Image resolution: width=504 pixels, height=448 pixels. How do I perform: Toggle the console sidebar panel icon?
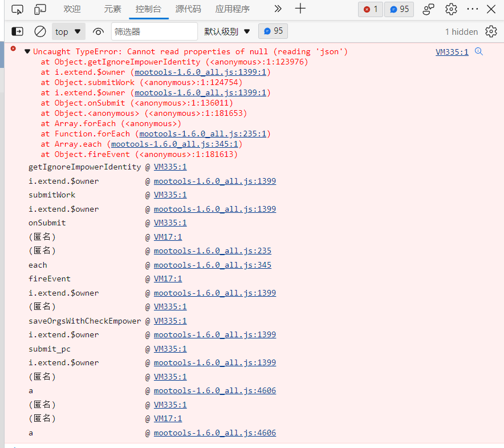(18, 31)
